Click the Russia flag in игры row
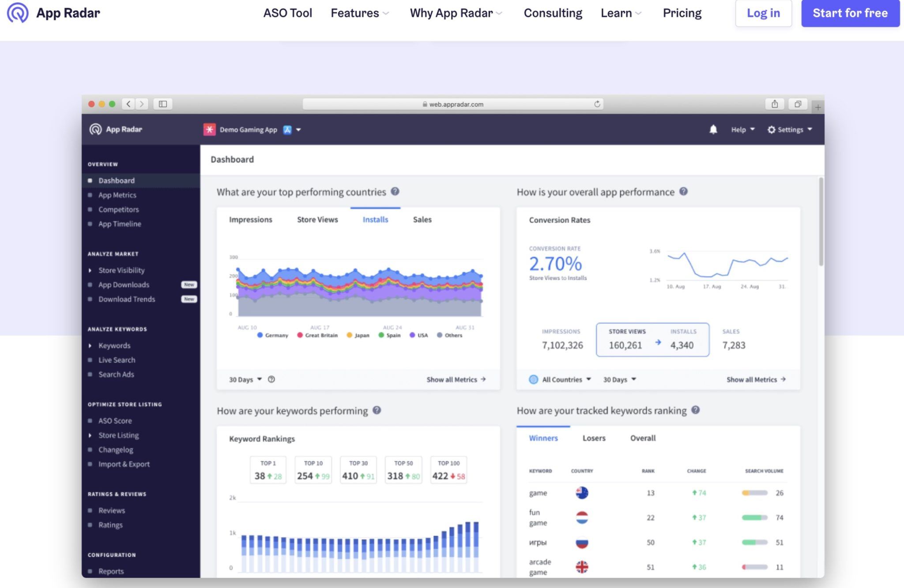The width and height of the screenshot is (904, 588). pyautogui.click(x=582, y=542)
